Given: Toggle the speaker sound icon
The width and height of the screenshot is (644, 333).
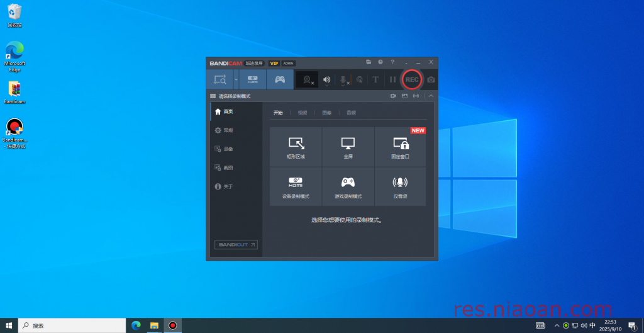Looking at the screenshot, I should pyautogui.click(x=326, y=79).
